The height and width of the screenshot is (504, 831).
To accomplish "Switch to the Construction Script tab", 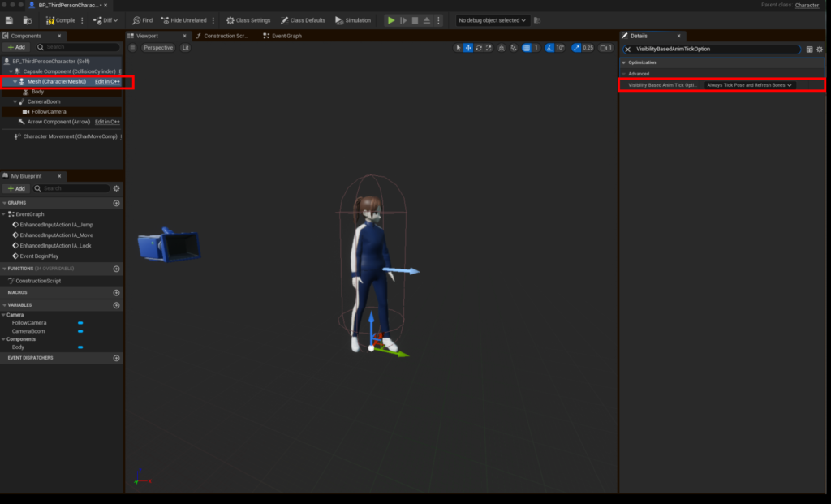I will [x=222, y=36].
